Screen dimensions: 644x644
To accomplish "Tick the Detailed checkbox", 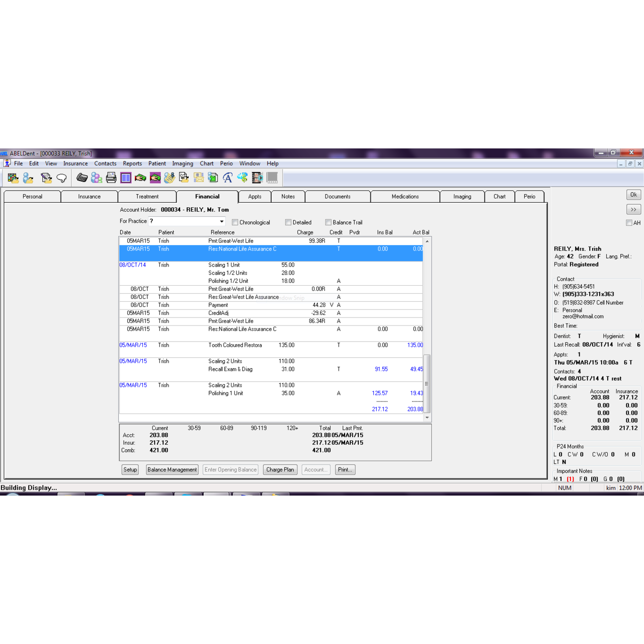I will click(x=288, y=222).
